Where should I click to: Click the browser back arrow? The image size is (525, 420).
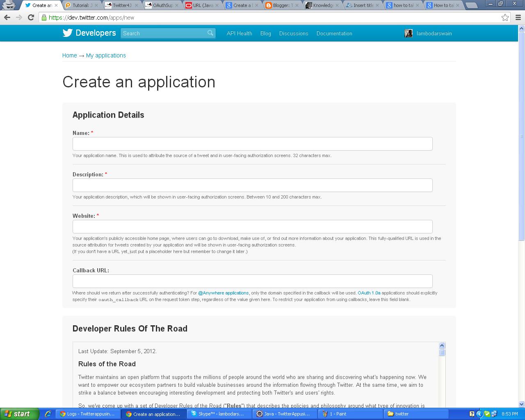[x=7, y=18]
